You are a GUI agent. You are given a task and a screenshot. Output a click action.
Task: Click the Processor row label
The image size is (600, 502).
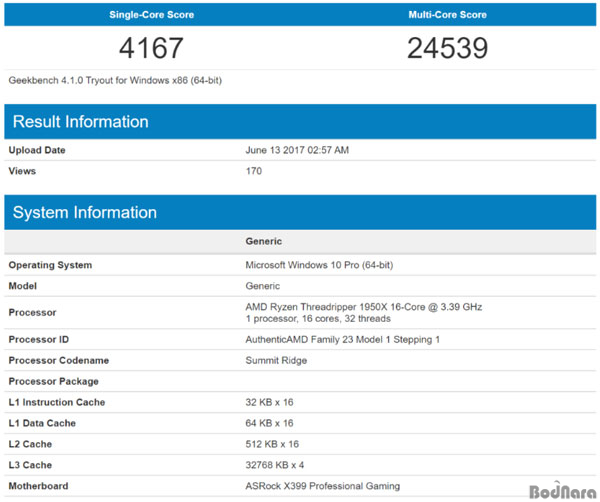33,313
